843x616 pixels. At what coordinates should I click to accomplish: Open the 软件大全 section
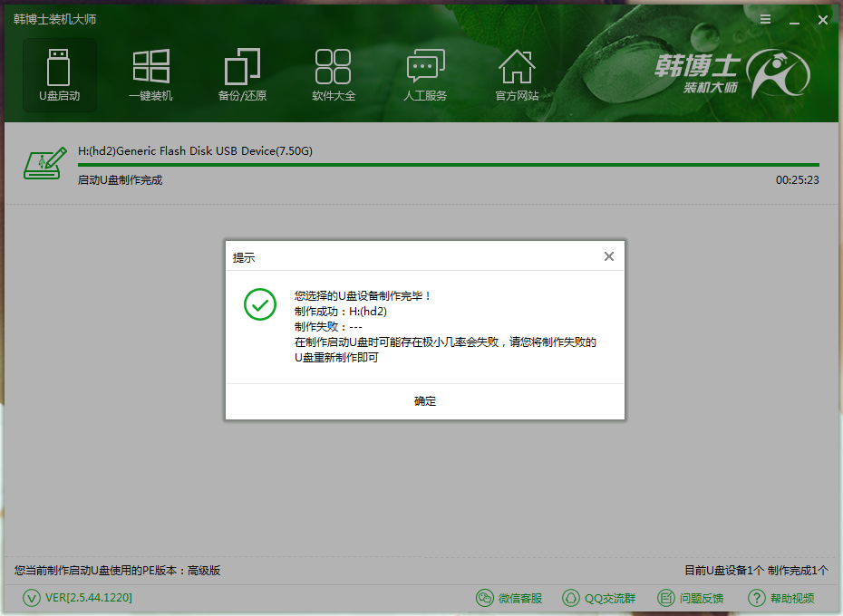(x=334, y=75)
